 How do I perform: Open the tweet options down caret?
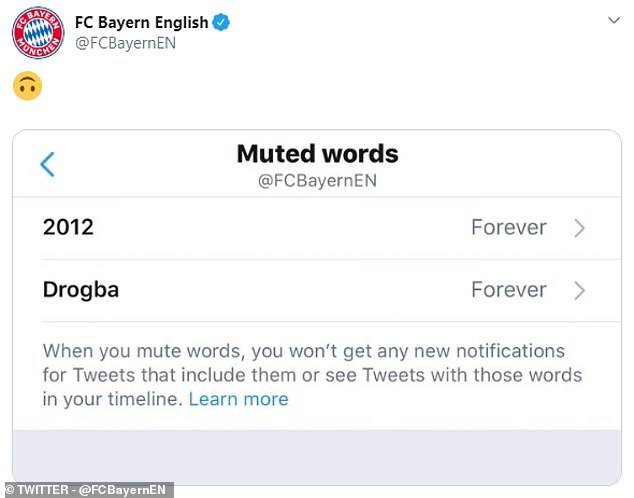point(614,20)
